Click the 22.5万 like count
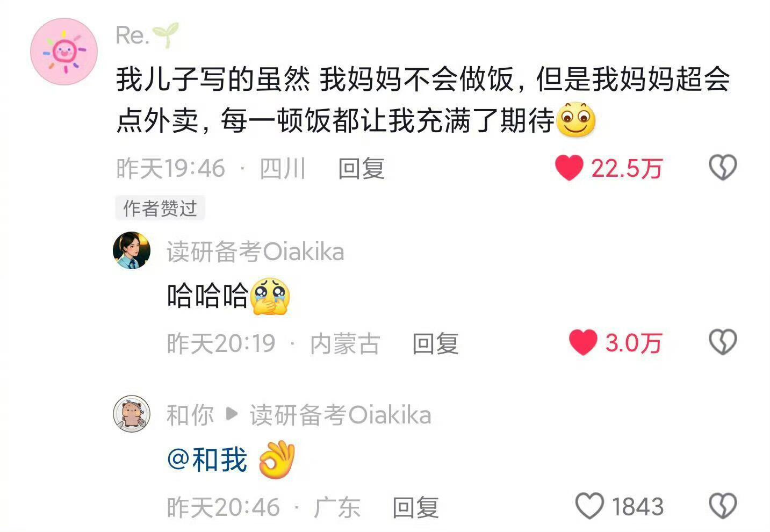Viewport: 770px width, 532px height. pyautogui.click(x=627, y=168)
